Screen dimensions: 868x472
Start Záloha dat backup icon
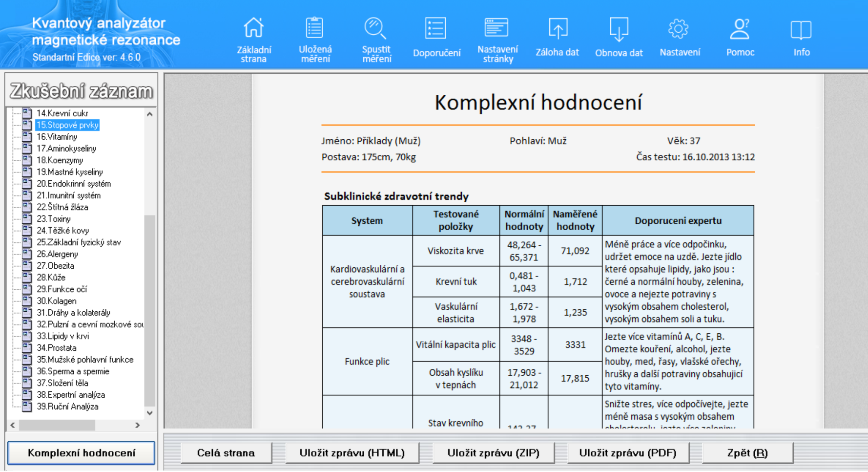pyautogui.click(x=558, y=28)
